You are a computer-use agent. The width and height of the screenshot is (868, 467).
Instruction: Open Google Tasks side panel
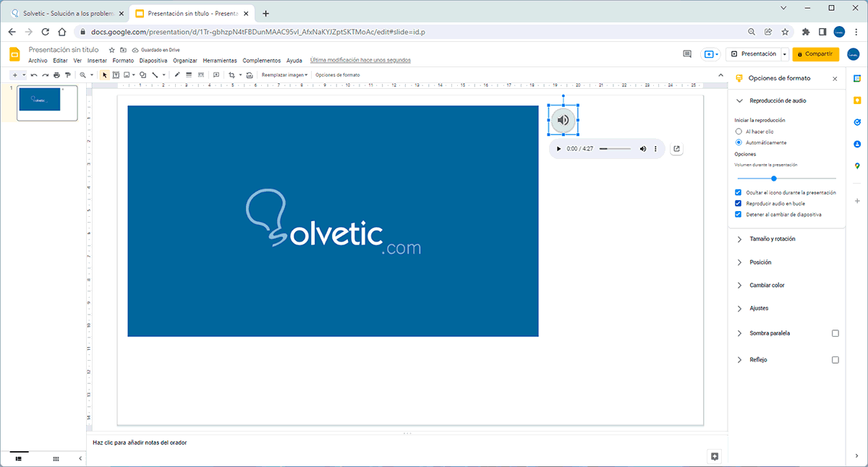tap(857, 122)
